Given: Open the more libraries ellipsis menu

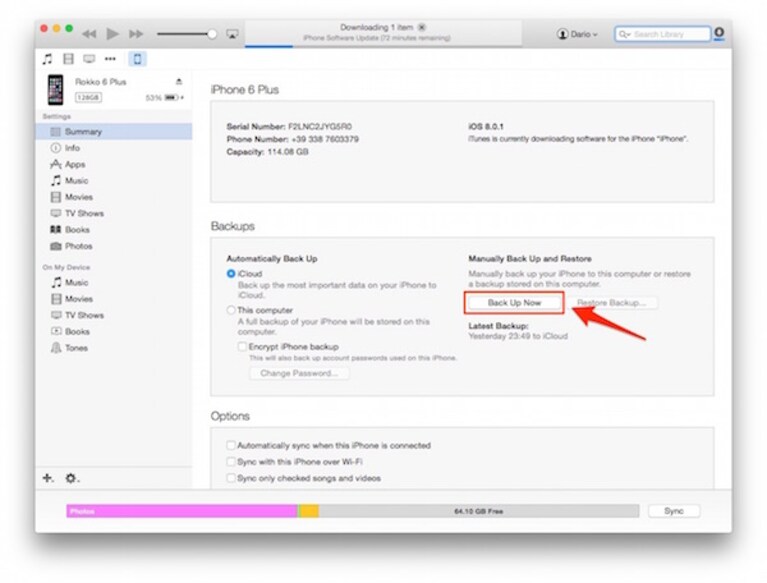Looking at the screenshot, I should (110, 59).
